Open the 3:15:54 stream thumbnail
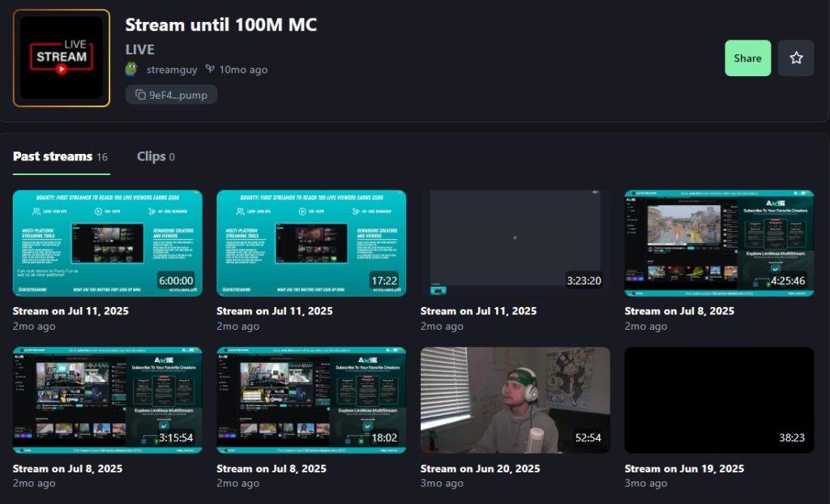The width and height of the screenshot is (830, 504). pyautogui.click(x=108, y=400)
